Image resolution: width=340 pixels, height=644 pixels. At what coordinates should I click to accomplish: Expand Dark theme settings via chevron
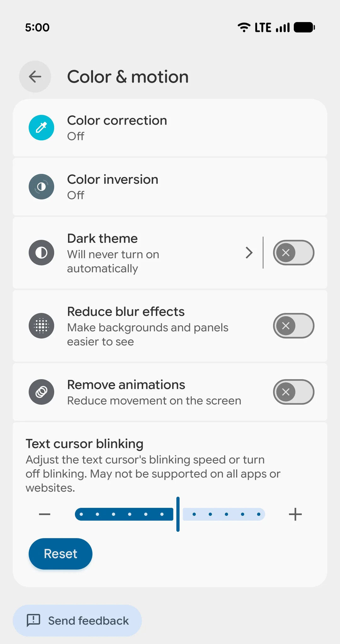click(x=249, y=252)
